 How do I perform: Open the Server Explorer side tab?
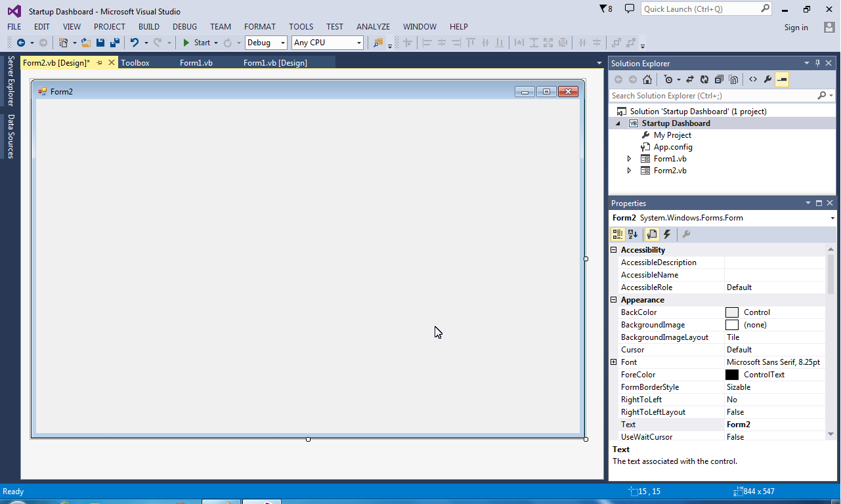click(11, 81)
